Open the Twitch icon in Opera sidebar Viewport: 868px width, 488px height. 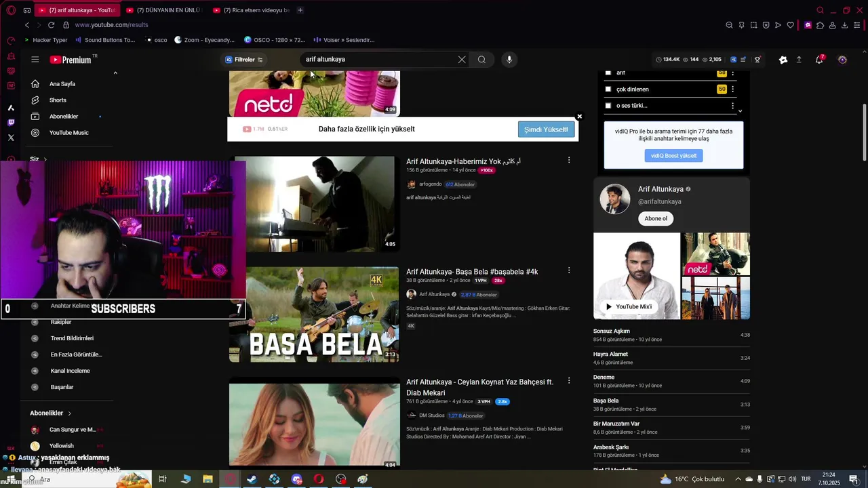[11, 123]
